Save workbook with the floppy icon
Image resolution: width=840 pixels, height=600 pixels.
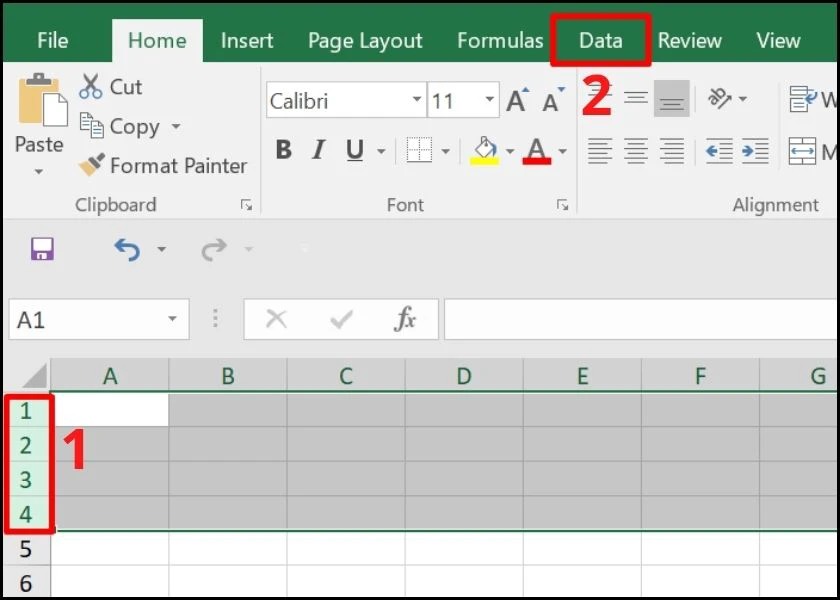pyautogui.click(x=42, y=249)
